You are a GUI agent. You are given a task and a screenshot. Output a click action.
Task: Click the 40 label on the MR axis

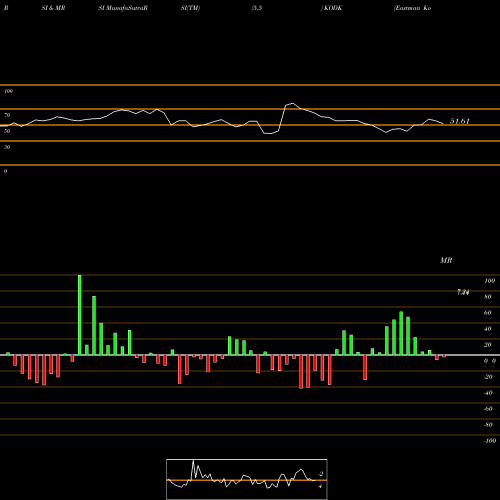pos(488,329)
